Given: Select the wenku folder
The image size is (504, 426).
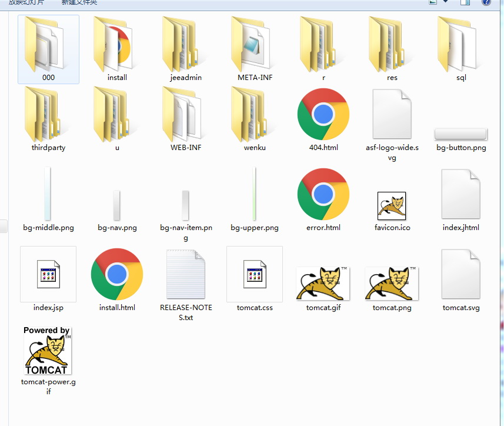Looking at the screenshot, I should [255, 119].
